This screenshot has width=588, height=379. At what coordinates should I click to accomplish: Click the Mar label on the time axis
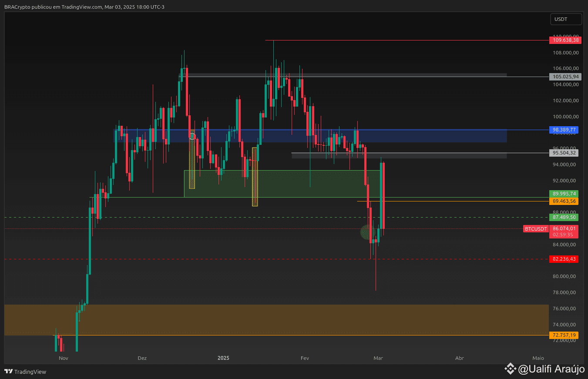(x=378, y=358)
